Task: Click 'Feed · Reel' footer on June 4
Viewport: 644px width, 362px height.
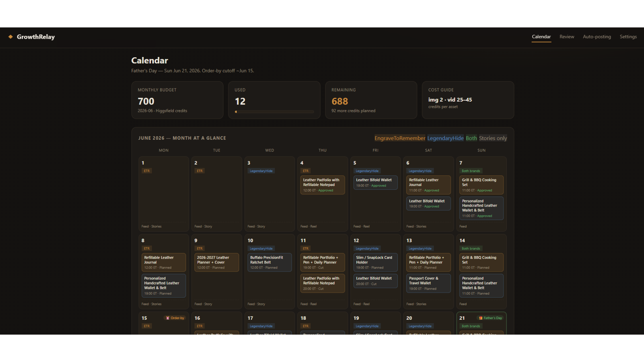Action: point(309,227)
